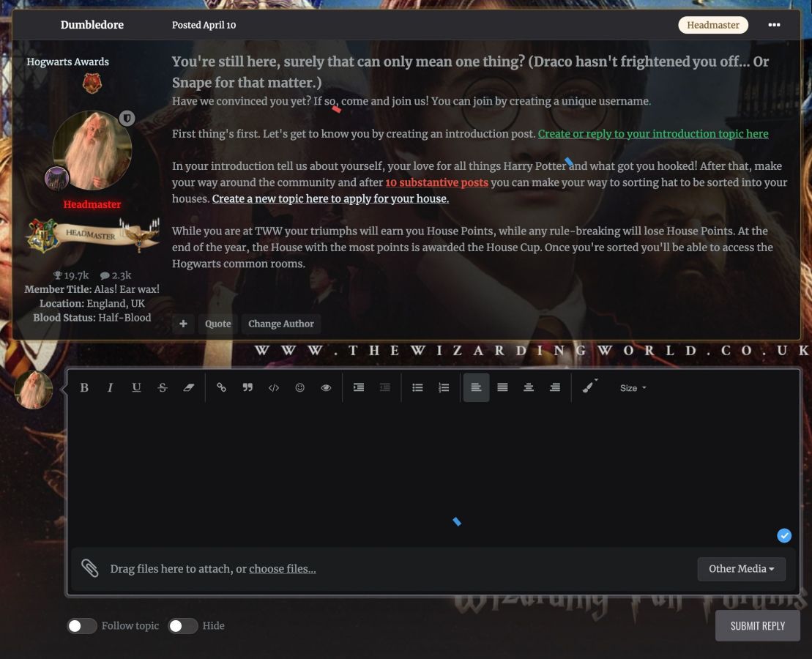812x659 pixels.
Task: Click Dumbledore's profile avatar in the post
Action: [92, 150]
